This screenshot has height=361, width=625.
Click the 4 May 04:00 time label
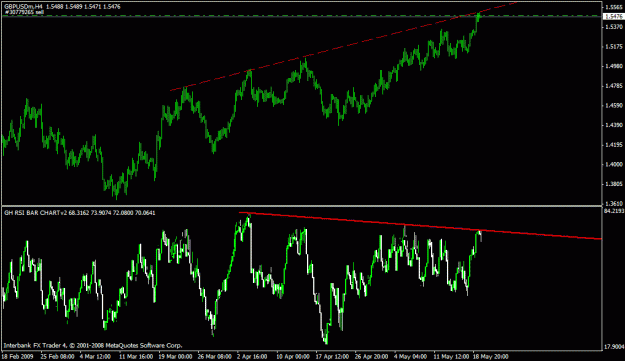pyautogui.click(x=410, y=356)
